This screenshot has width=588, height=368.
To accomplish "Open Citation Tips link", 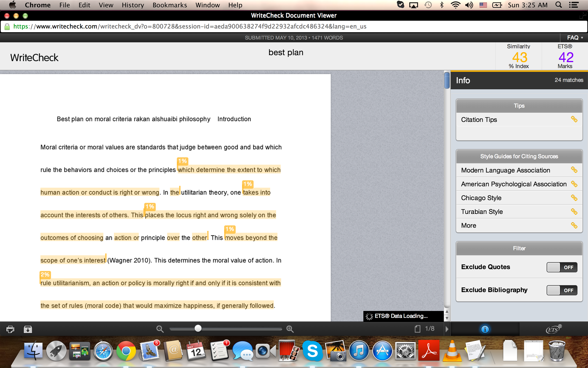I will [519, 120].
